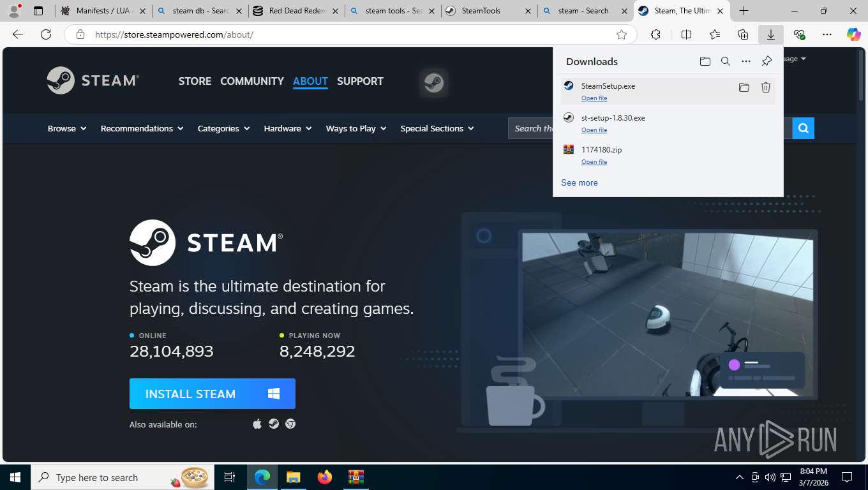Open File Explorer from taskbar
Viewport: 868px width, 490px height.
pyautogui.click(x=293, y=477)
